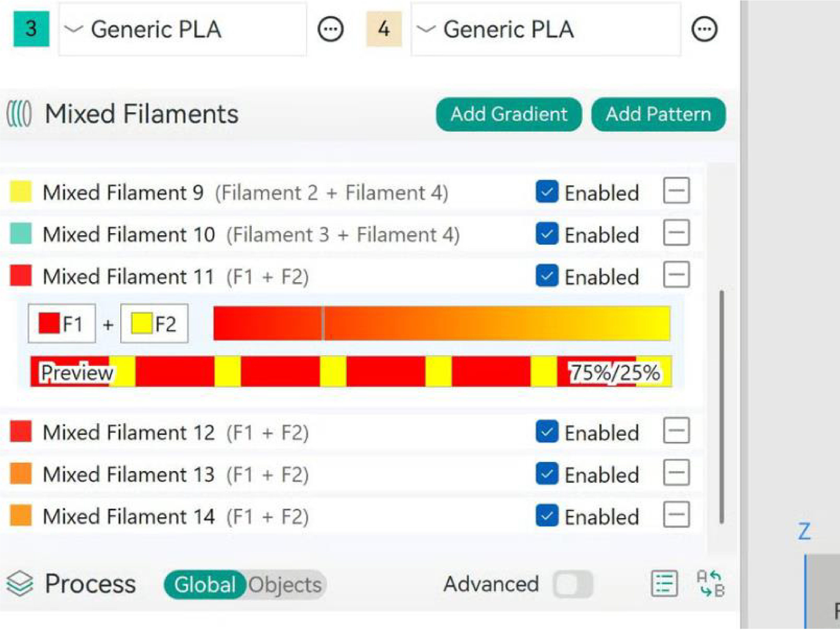Click the A/B compare presets icon
840x630 pixels.
click(x=710, y=584)
